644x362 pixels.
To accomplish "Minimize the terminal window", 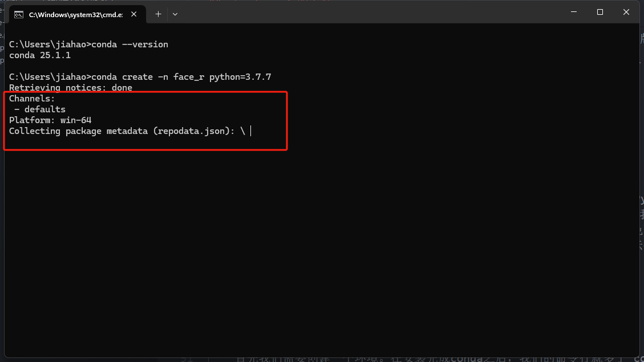I will tap(573, 12).
